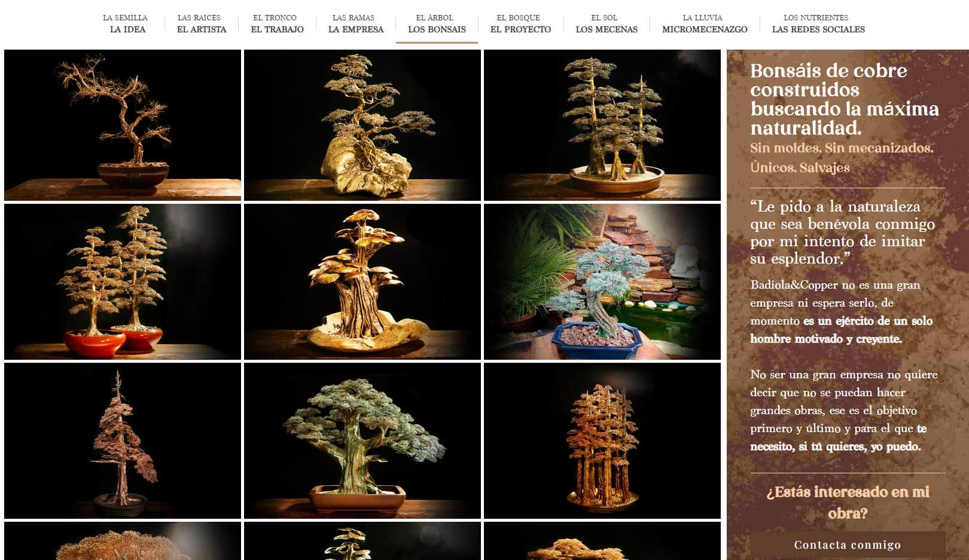Open El Bosque / El Proyecto page
969x560 pixels.
coord(520,23)
